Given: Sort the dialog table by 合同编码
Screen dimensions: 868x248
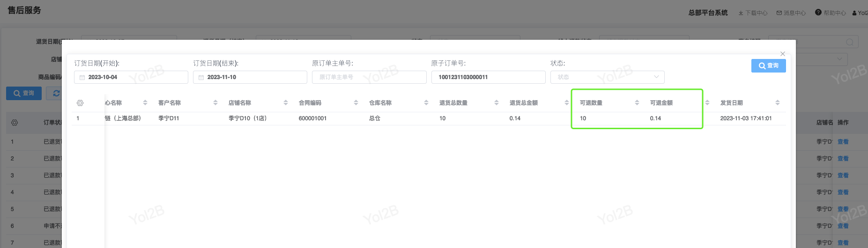Looking at the screenshot, I should (x=356, y=103).
